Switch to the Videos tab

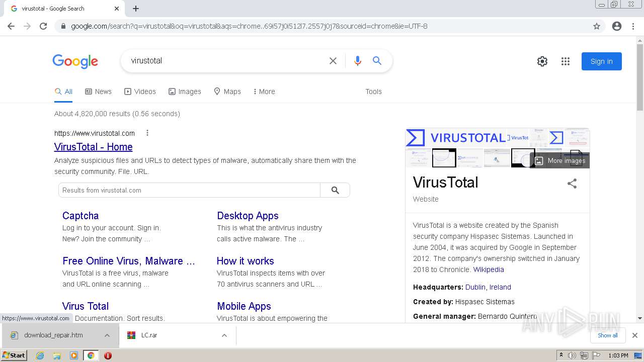[x=140, y=92]
